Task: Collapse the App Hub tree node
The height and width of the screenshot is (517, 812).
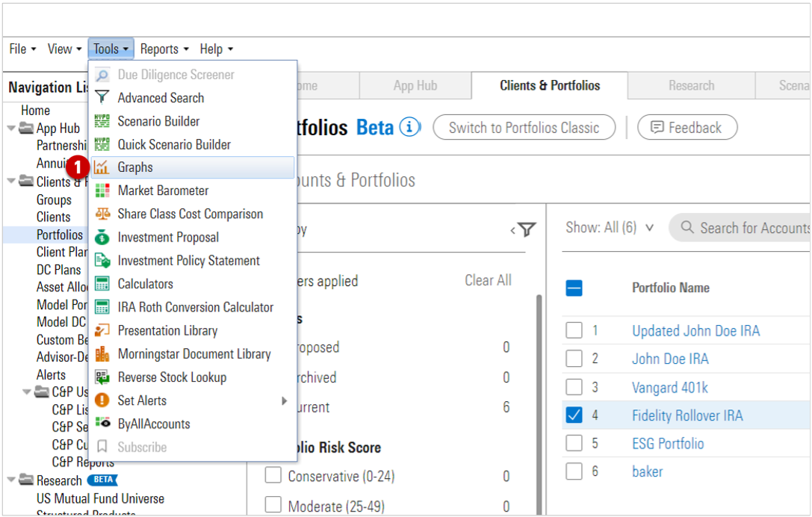Action: [x=11, y=128]
